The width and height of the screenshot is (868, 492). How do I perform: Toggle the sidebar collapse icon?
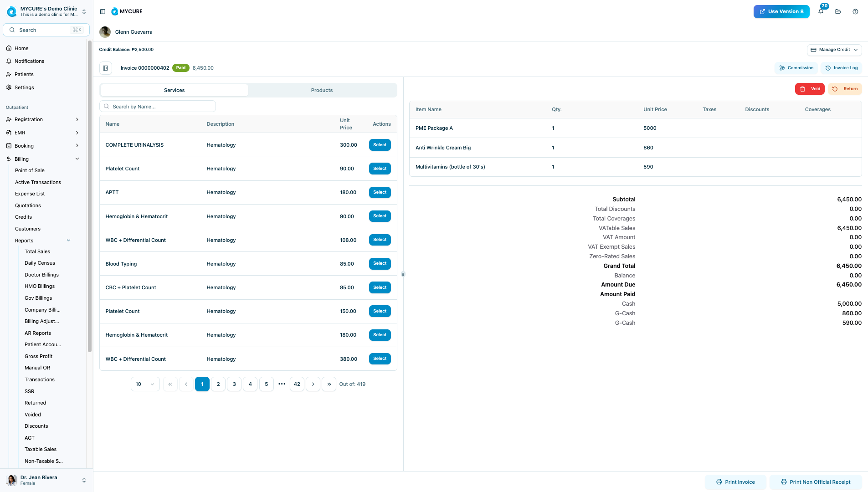click(103, 12)
